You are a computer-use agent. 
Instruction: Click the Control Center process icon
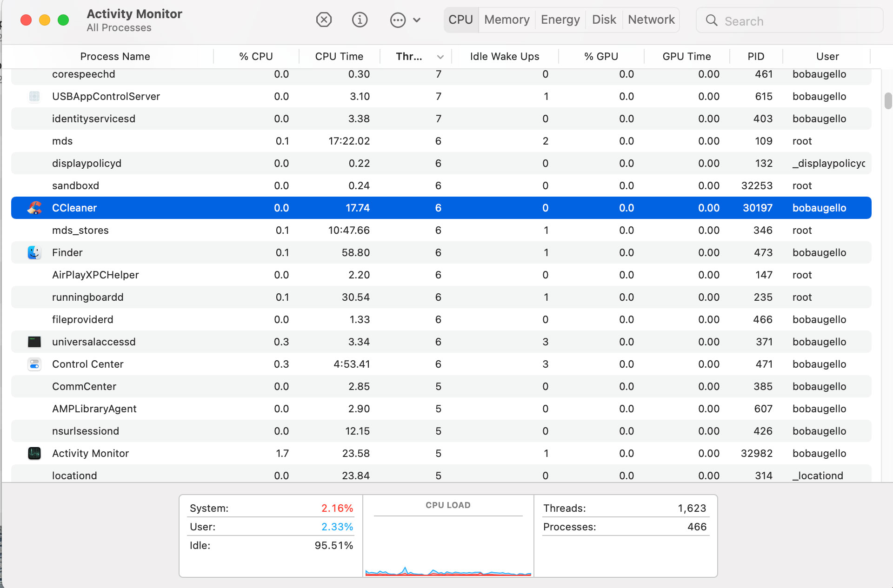point(34,364)
